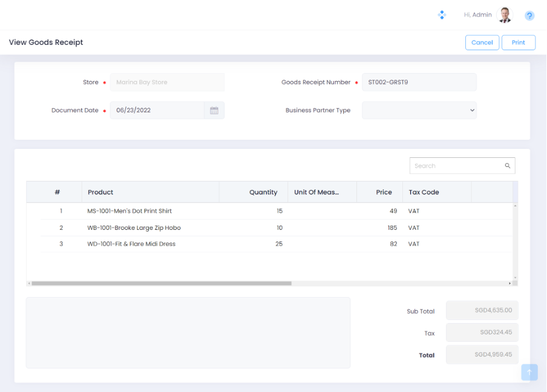This screenshot has height=392, width=547.
Task: Click the blue diamond apps icon
Action: 442,15
